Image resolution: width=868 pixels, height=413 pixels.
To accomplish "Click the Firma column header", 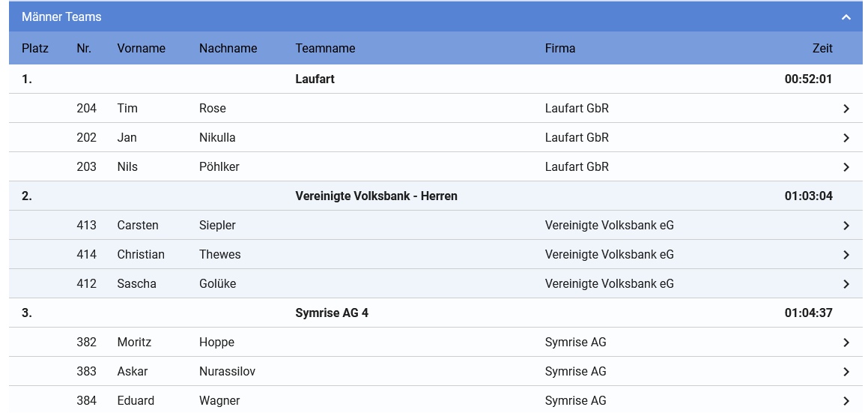I will coord(559,48).
